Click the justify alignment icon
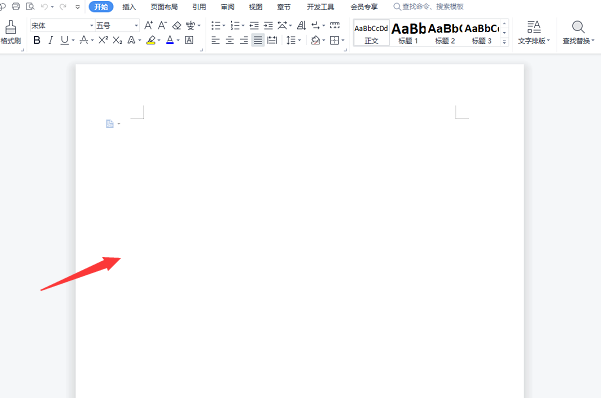This screenshot has height=398, width=601. (258, 40)
